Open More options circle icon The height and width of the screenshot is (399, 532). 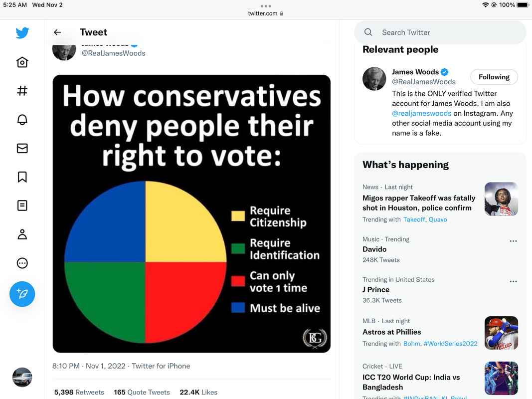(x=22, y=263)
